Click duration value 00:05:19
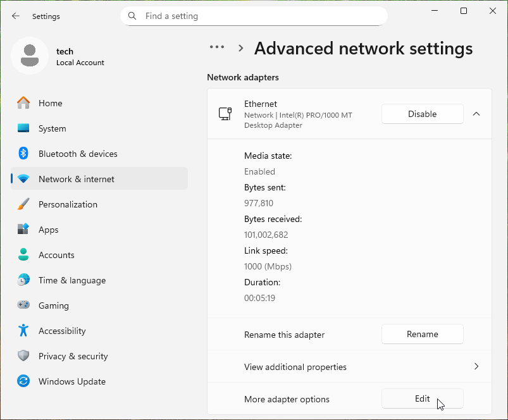This screenshot has height=420, width=508. (259, 297)
